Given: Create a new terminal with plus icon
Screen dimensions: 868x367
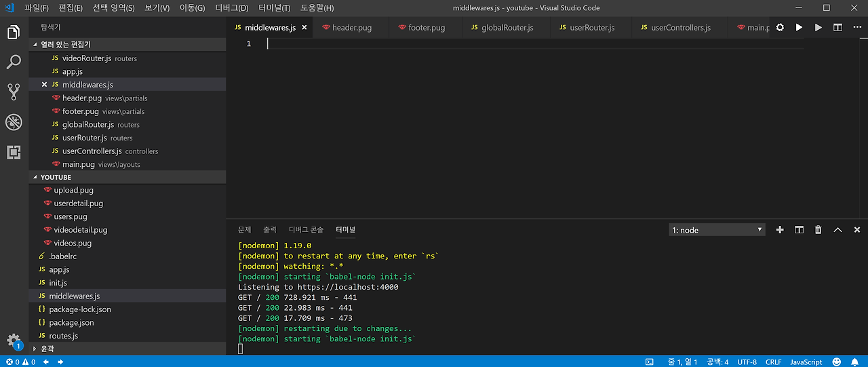Looking at the screenshot, I should coord(780,230).
